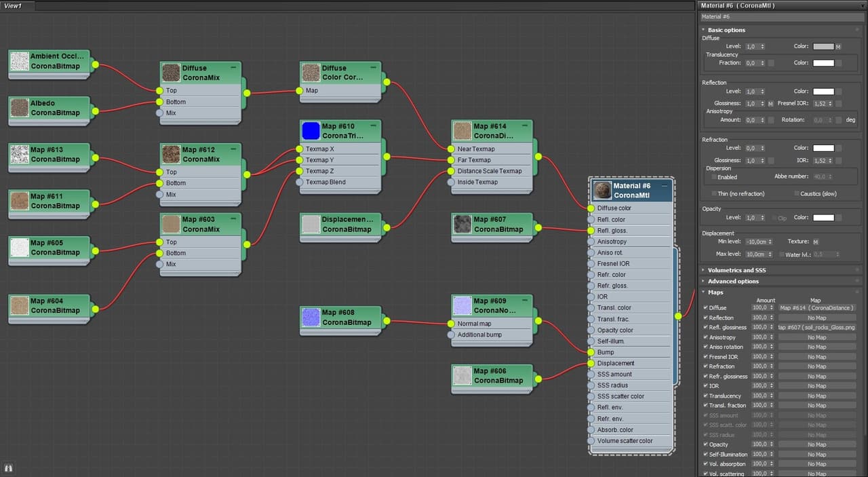Viewport: 868px width, 477px height.
Task: Open the Diffuse color swatch
Action: pos(823,47)
